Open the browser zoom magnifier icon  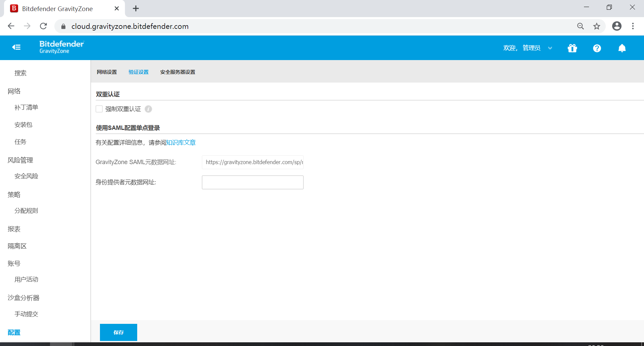pos(581,26)
